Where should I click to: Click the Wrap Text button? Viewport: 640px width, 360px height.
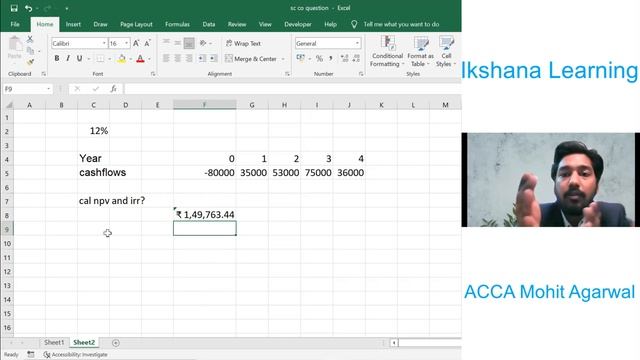point(243,43)
